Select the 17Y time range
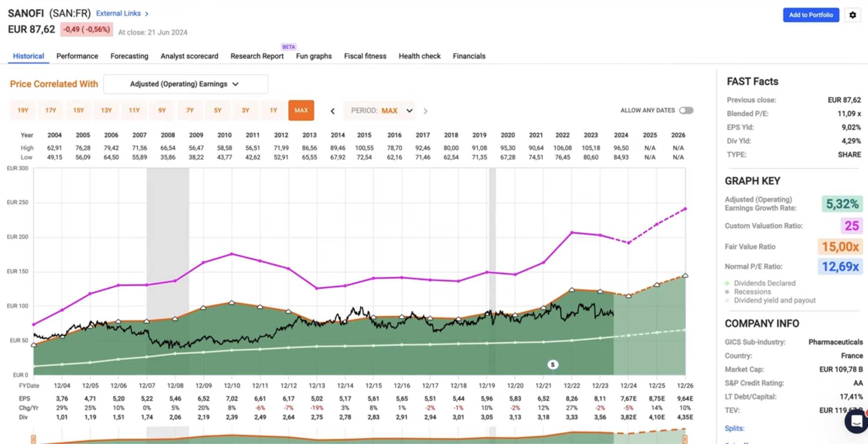Viewport: 868px width, 444px height. tap(50, 110)
